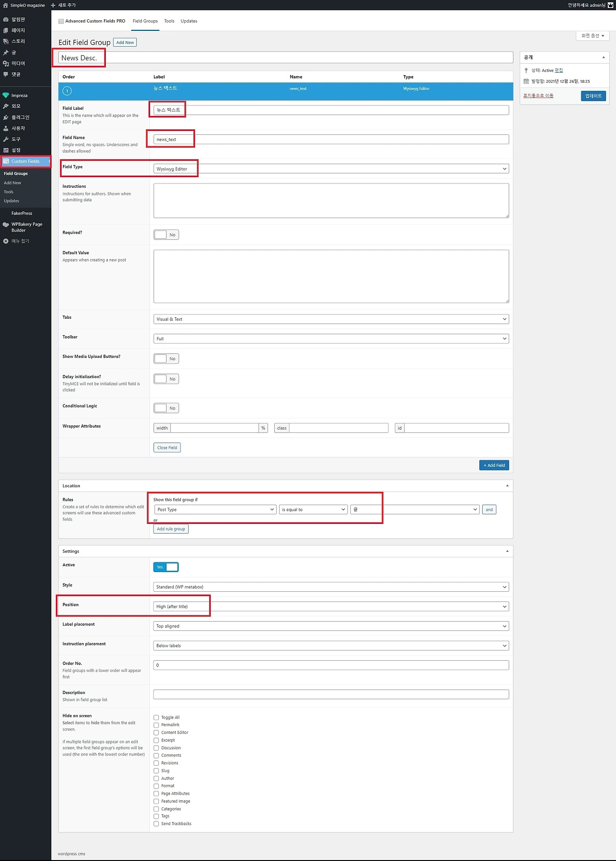The width and height of the screenshot is (616, 861).
Task: Click the Close Field button
Action: 167,448
